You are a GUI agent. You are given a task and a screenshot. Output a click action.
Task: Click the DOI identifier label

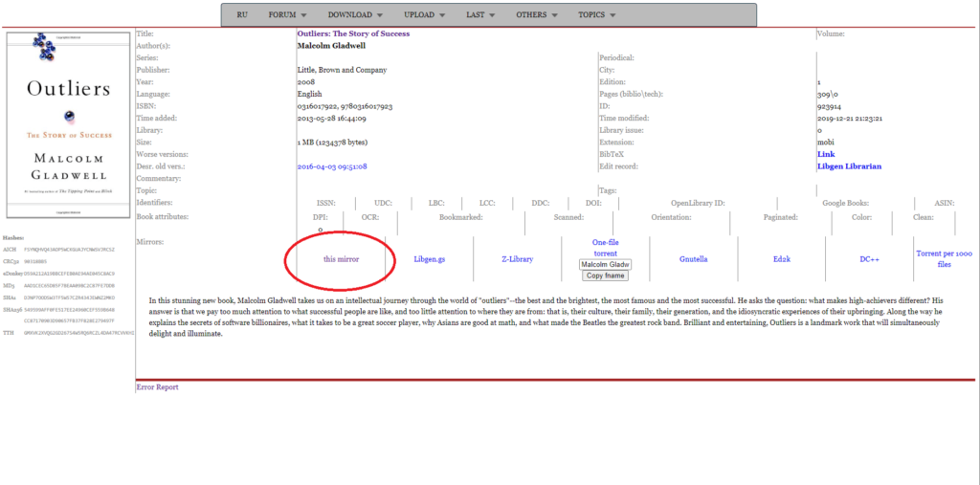(x=593, y=203)
